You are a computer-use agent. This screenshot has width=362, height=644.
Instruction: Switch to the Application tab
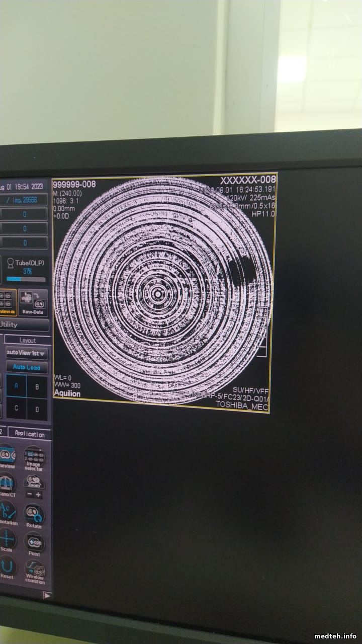(x=30, y=434)
